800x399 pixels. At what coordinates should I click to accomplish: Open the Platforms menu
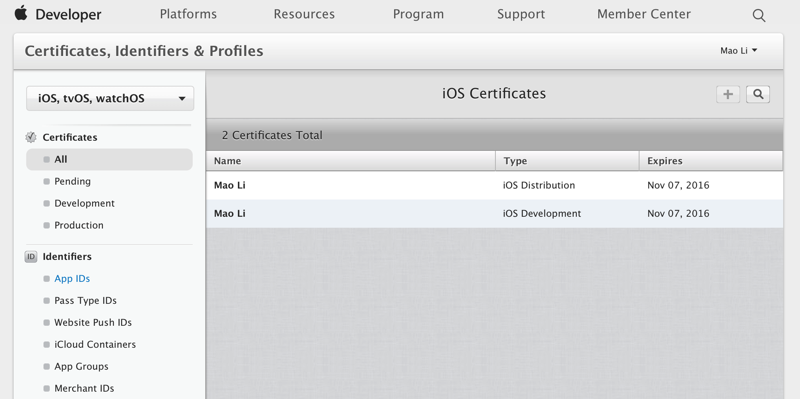(188, 14)
